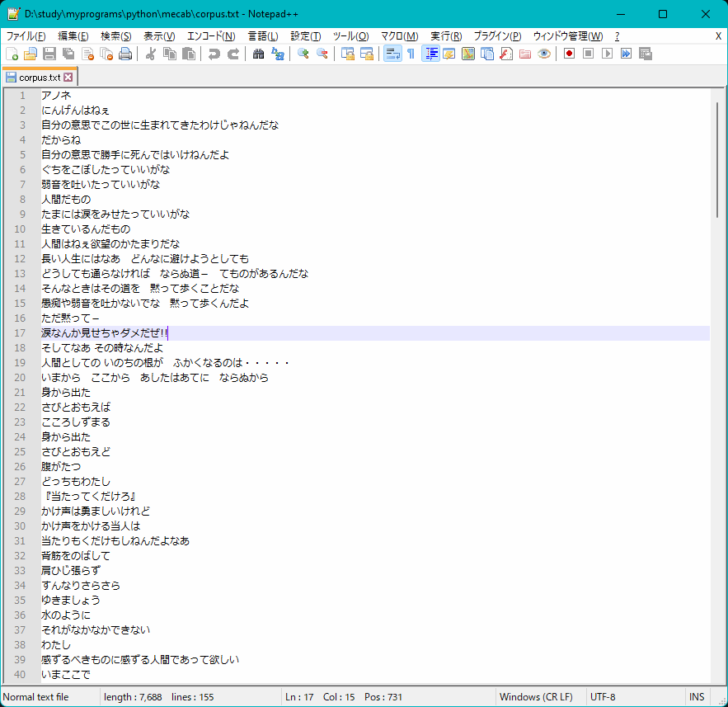728x707 pixels.
Task: Click the Undo arrow icon
Action: click(x=214, y=54)
